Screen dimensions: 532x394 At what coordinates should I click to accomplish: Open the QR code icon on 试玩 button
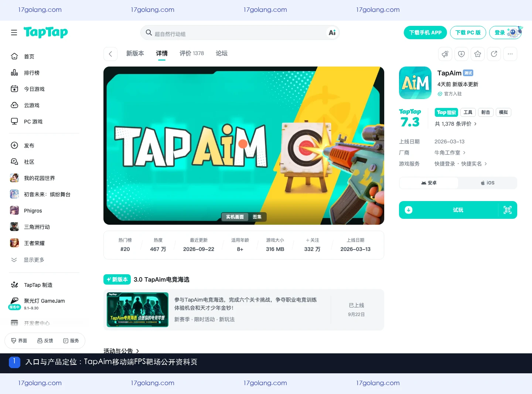508,210
